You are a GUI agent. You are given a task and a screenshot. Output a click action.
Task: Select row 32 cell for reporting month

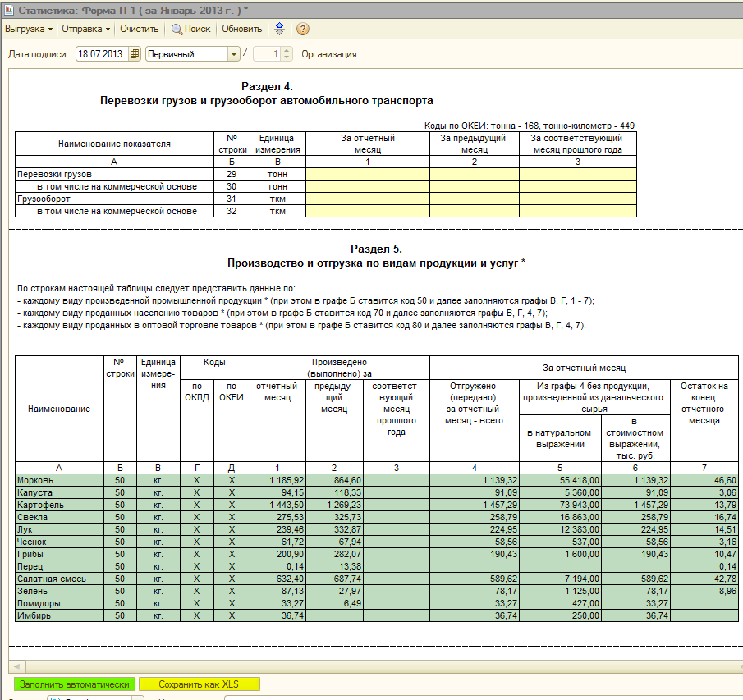point(368,211)
